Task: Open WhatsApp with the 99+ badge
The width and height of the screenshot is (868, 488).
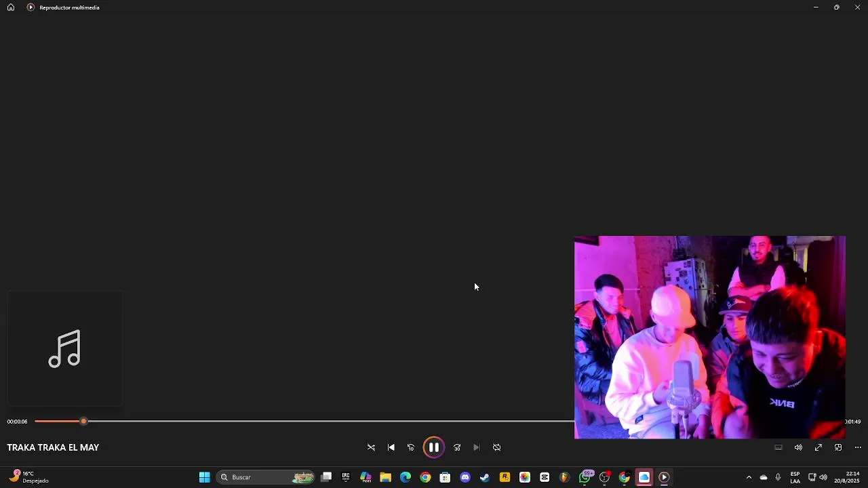Action: click(585, 477)
